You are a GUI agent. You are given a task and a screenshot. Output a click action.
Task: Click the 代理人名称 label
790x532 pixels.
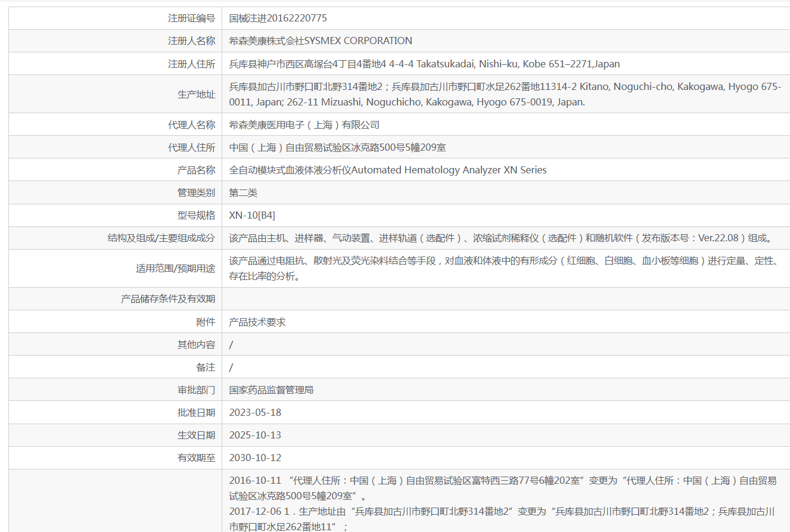191,125
